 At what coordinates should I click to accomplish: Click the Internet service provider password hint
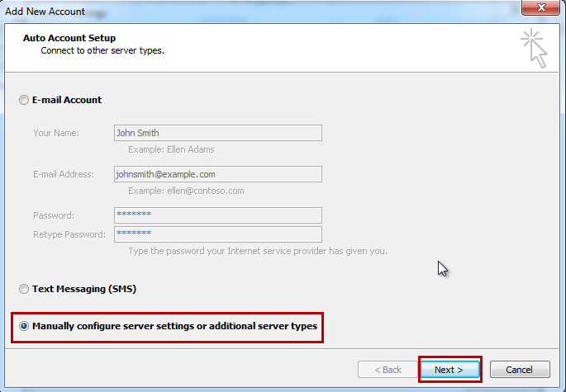point(257,251)
